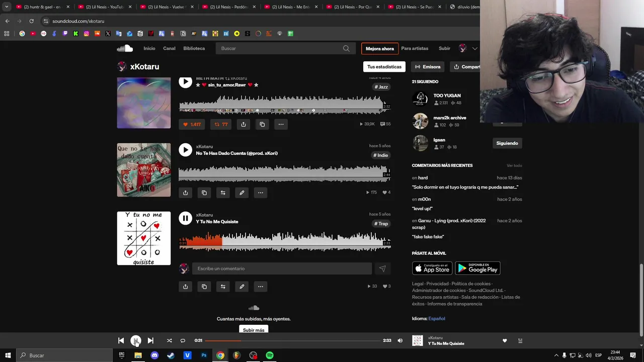Copy link of No Te Has Dado Cuenta

point(204,193)
